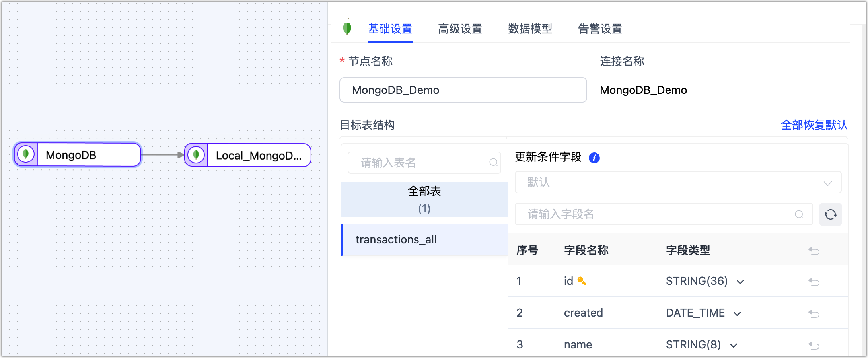This screenshot has width=868, height=358.
Task: Select the transactions_all table
Action: click(x=396, y=239)
